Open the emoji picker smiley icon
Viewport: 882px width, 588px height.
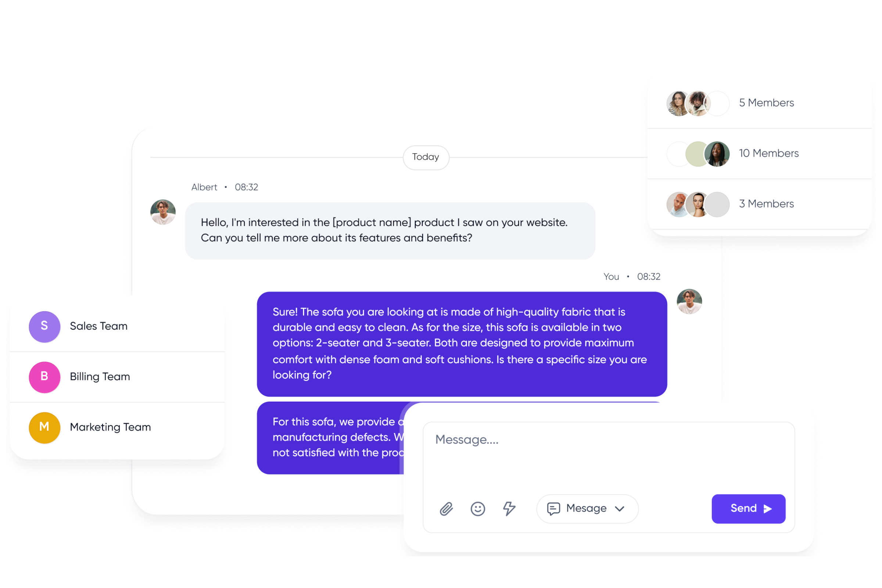tap(478, 509)
